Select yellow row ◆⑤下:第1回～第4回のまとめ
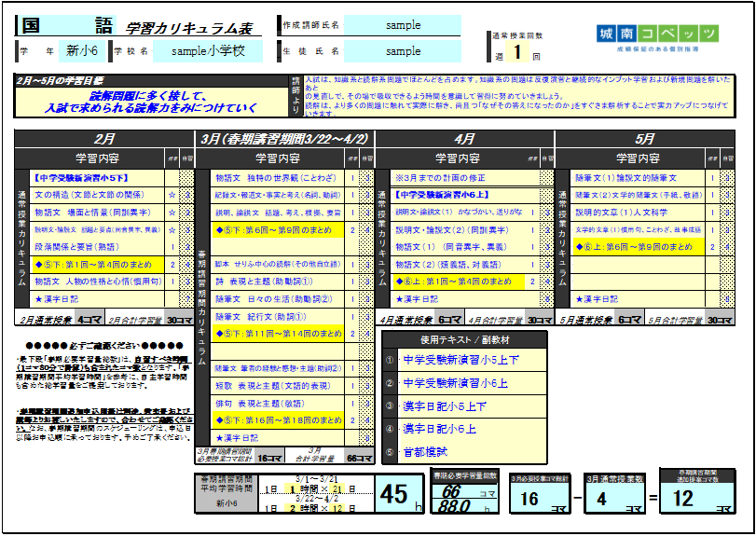This screenshot has height=536, width=756. pos(93,264)
